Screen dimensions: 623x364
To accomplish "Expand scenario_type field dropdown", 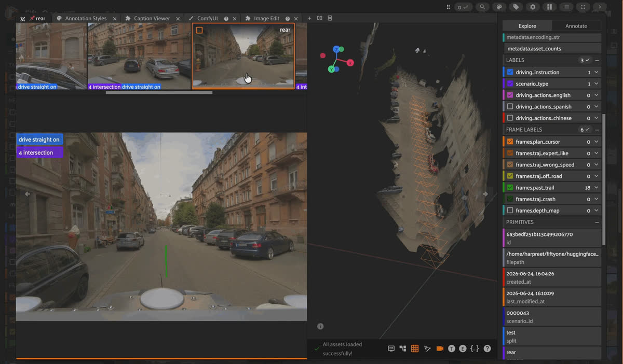I will coord(597,83).
